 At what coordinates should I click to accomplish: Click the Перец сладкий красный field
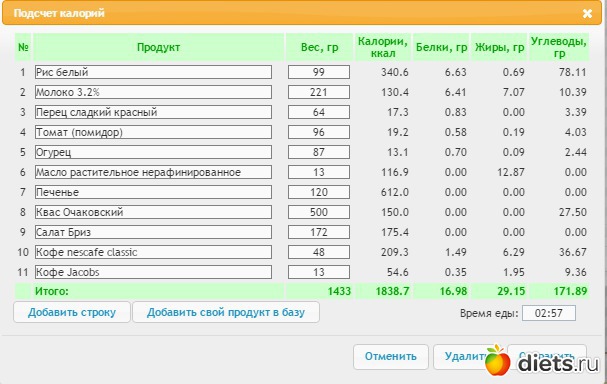pyautogui.click(x=153, y=112)
